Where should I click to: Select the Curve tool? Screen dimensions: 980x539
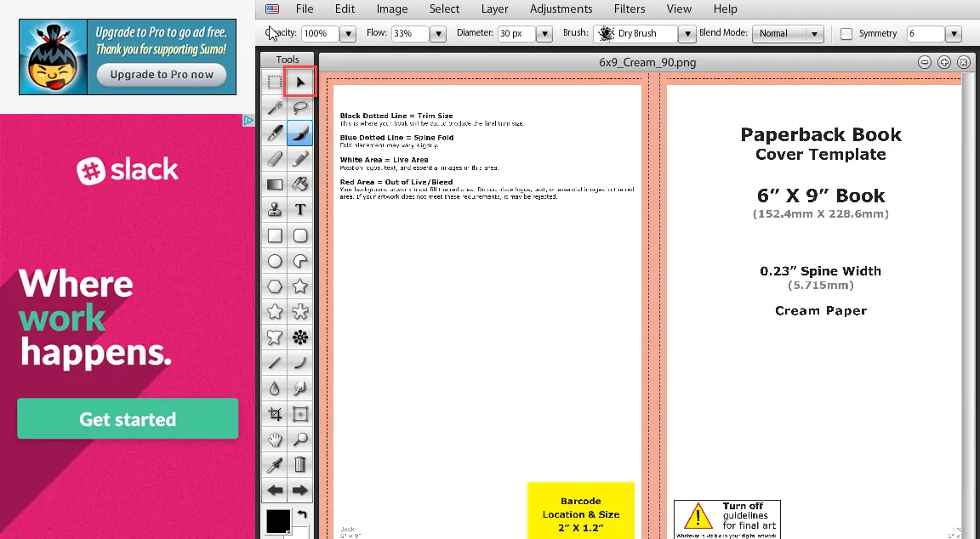tap(300, 363)
